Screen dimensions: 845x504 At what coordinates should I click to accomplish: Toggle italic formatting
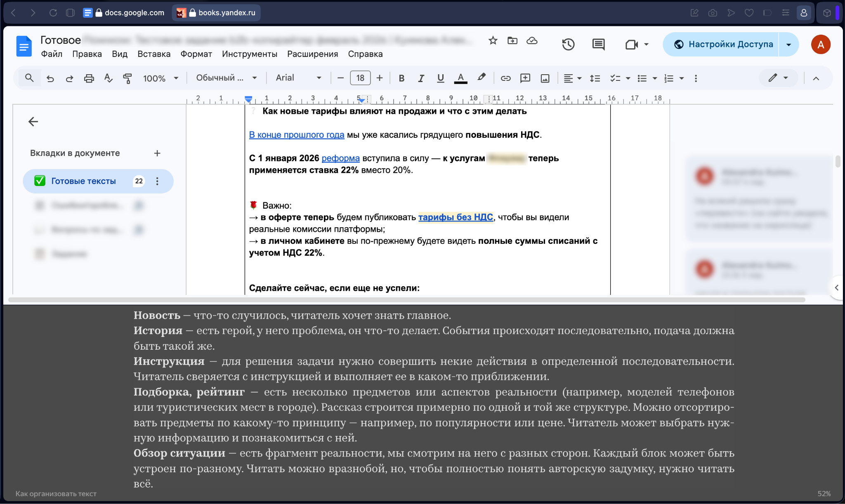[x=421, y=78]
